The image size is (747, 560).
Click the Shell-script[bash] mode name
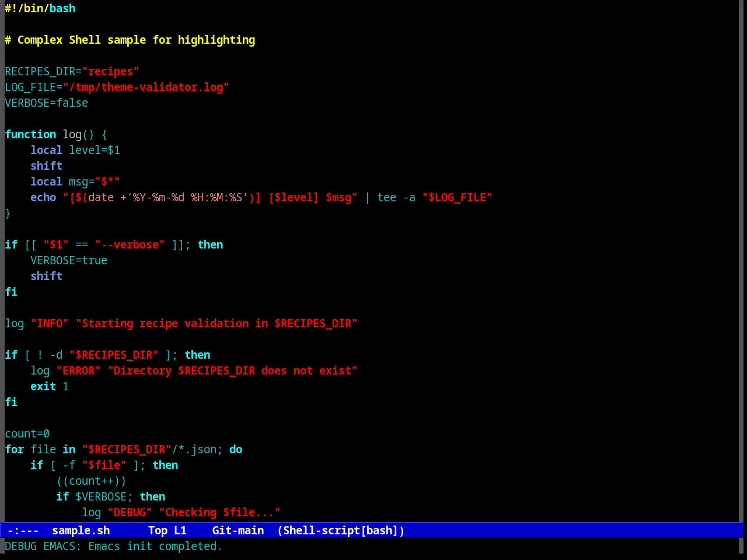point(341,530)
